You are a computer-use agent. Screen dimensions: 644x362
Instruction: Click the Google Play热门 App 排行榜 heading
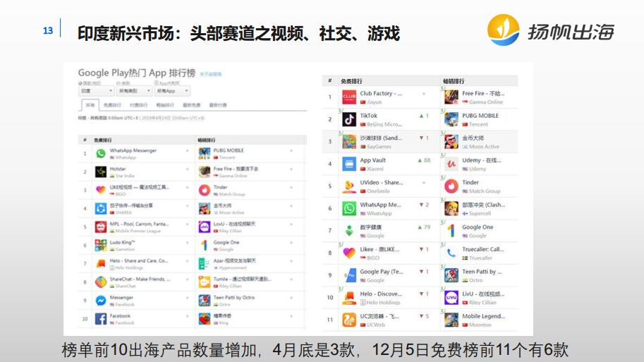[x=137, y=73]
